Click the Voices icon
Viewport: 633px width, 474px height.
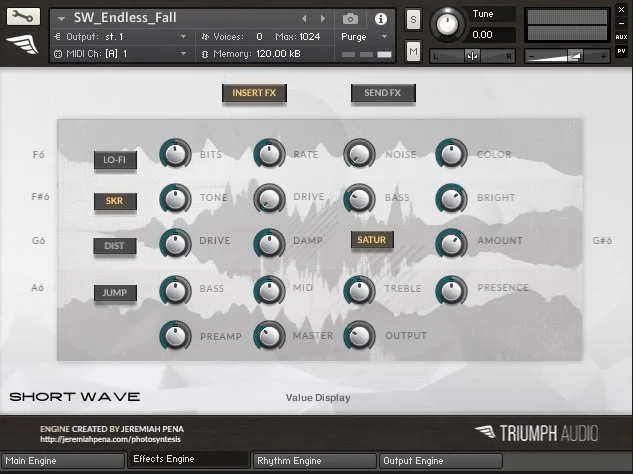205,37
